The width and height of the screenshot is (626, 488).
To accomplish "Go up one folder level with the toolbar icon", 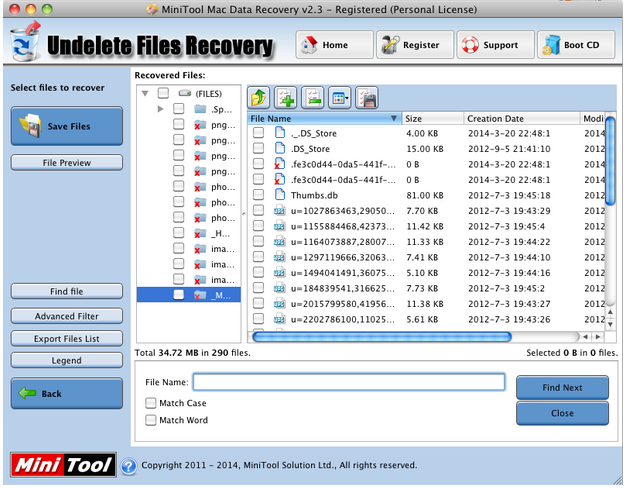I will tap(258, 98).
